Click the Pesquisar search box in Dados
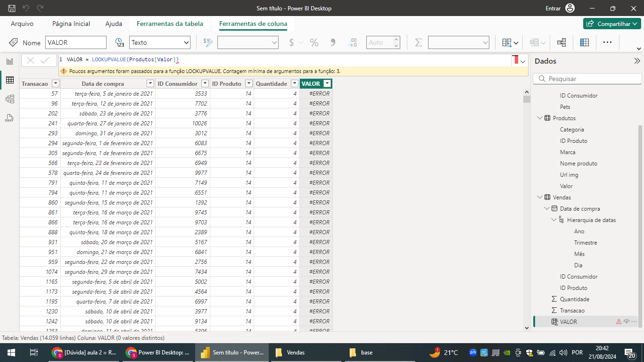The width and height of the screenshot is (644, 362). (587, 79)
